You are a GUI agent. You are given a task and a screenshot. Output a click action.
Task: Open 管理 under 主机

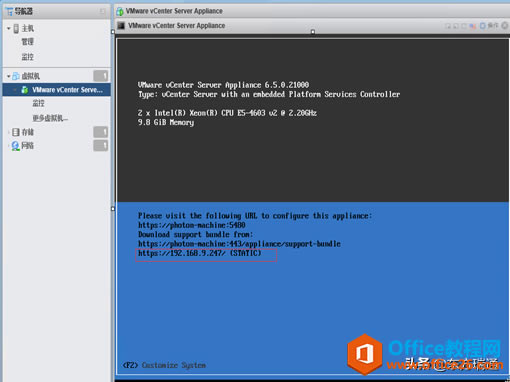click(28, 42)
